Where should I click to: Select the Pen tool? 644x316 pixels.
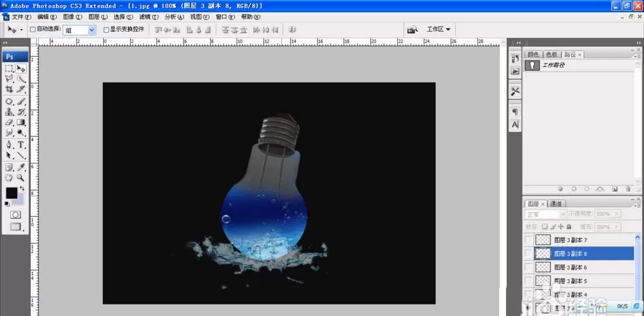(9, 145)
